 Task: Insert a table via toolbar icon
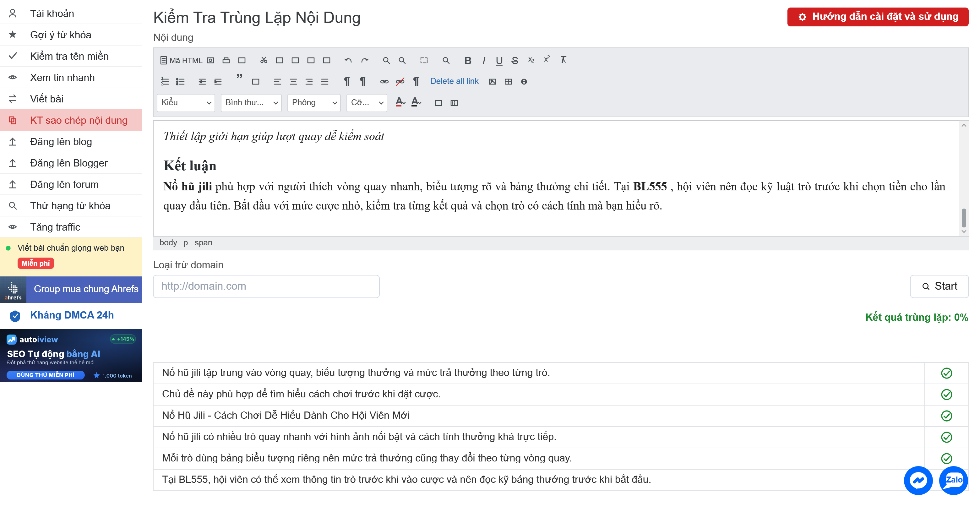508,81
